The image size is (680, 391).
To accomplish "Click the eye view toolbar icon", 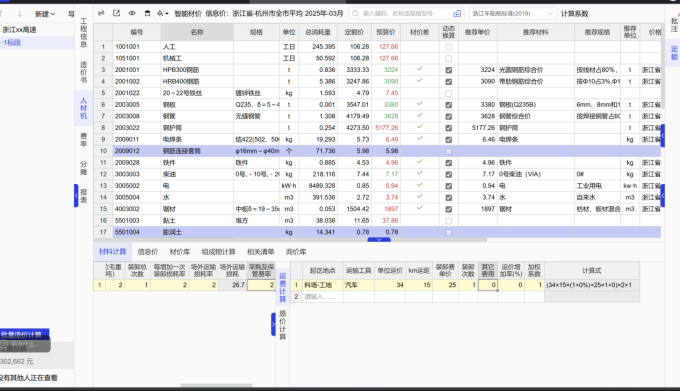I will 132,13.
